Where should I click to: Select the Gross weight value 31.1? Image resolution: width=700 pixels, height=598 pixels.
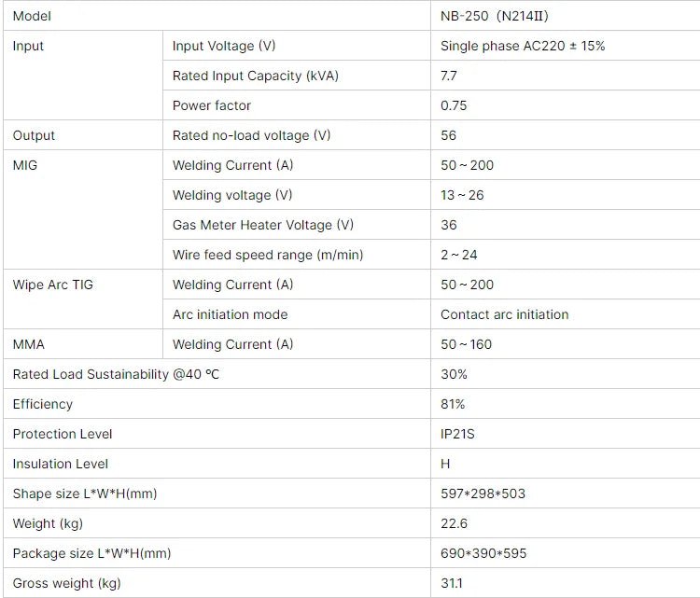[451, 583]
